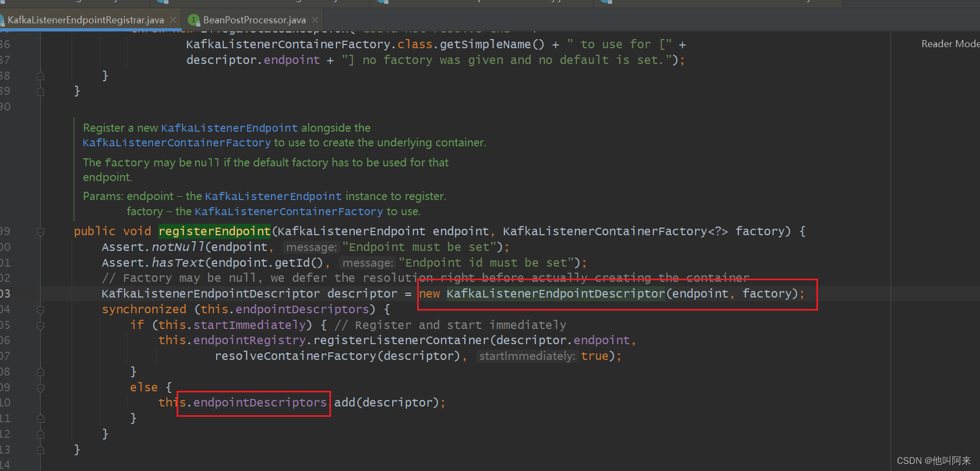Open KafkaListenerContainerFactory link in the 'factory –' param line

(289, 211)
